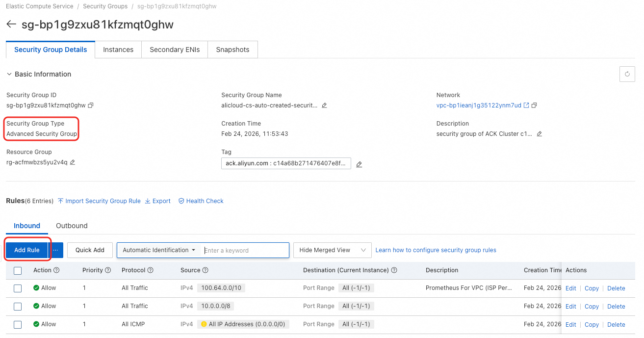Screen dimensions: 644x338
Task: Copy the VPC network ID
Action: pos(534,105)
